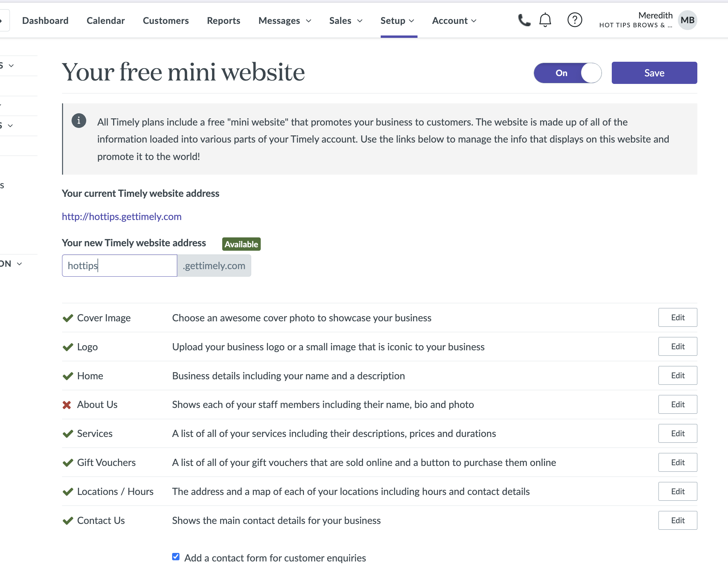This screenshot has width=728, height=571.
Task: Expand the Messages dropdown menu
Action: pos(285,21)
